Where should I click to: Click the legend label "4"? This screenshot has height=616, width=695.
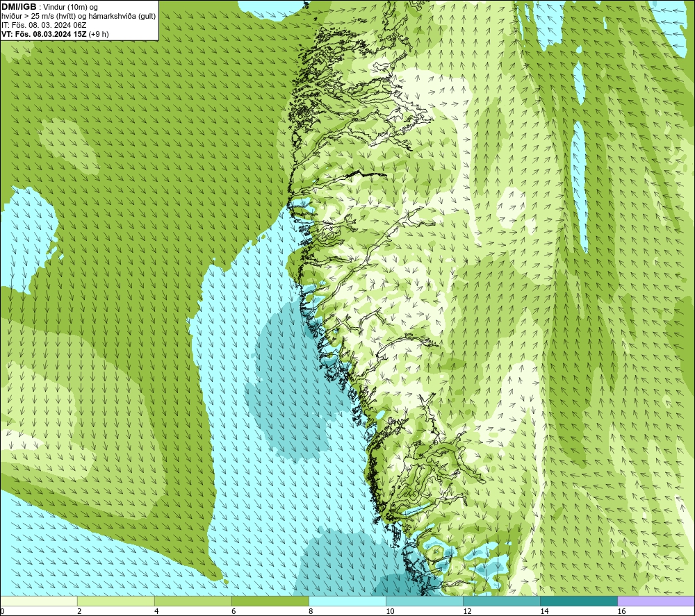[156, 612]
